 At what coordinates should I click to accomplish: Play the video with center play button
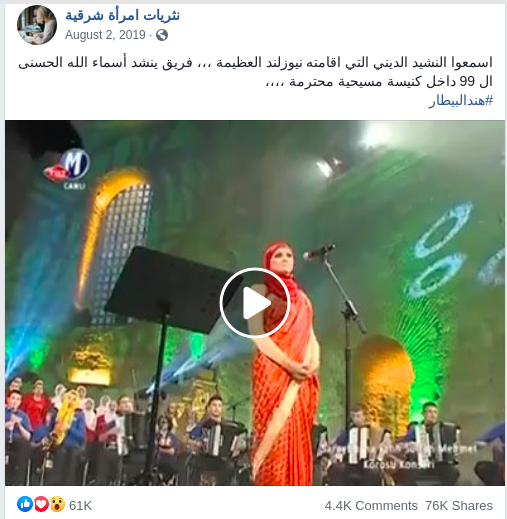[255, 303]
